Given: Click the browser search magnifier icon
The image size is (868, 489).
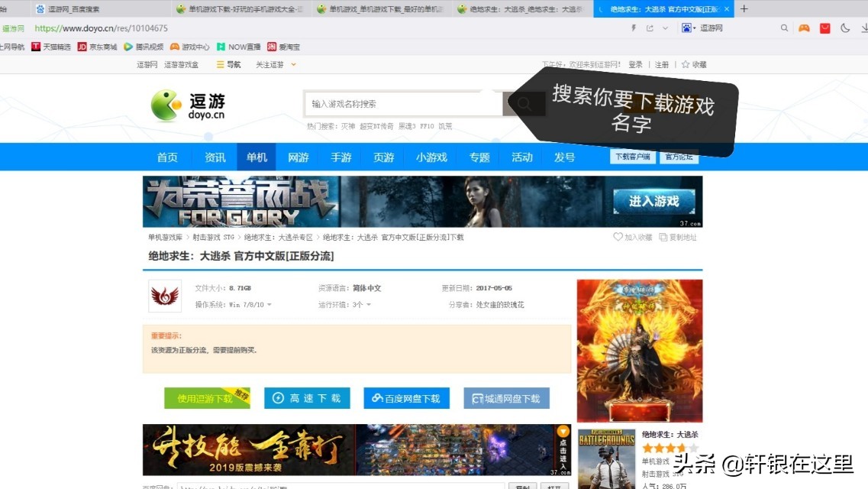Looking at the screenshot, I should [785, 28].
